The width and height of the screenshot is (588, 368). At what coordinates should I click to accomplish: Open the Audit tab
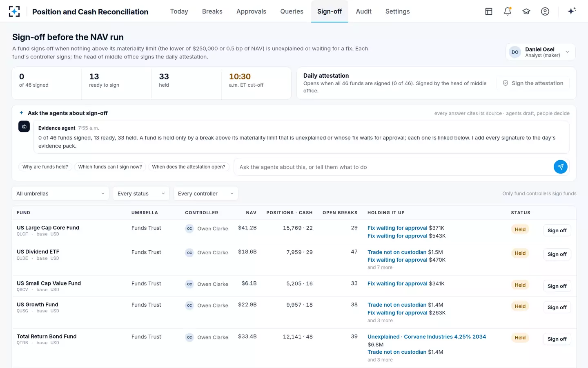click(363, 11)
